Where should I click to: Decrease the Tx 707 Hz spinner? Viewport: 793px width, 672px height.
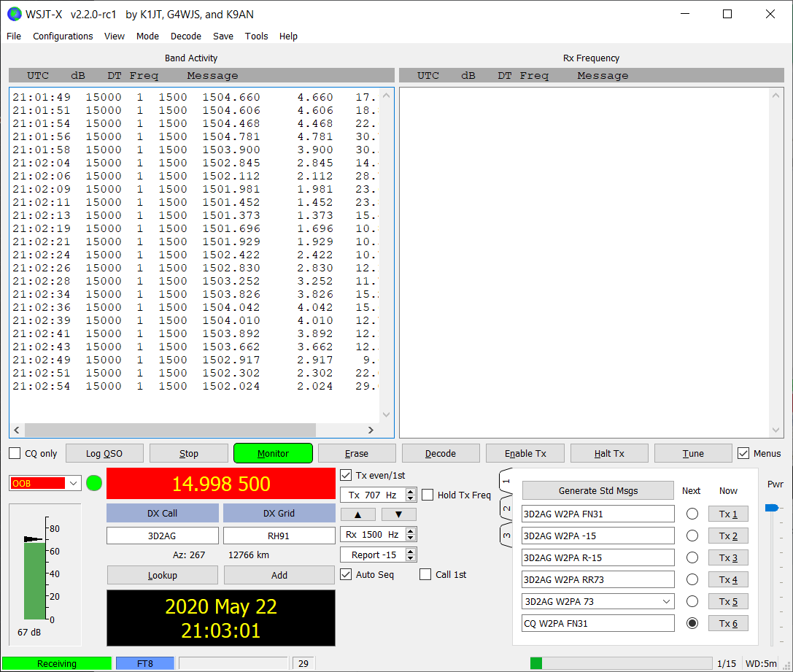coord(411,498)
